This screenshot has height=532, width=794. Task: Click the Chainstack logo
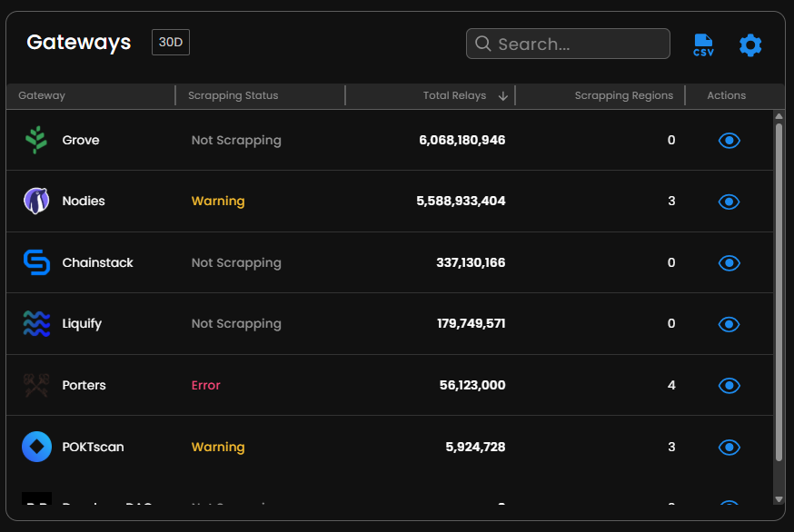36,262
